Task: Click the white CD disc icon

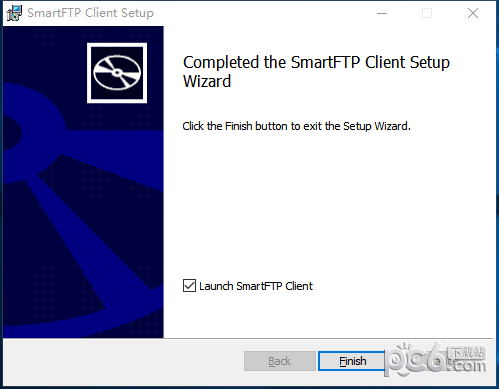Action: coord(117,73)
